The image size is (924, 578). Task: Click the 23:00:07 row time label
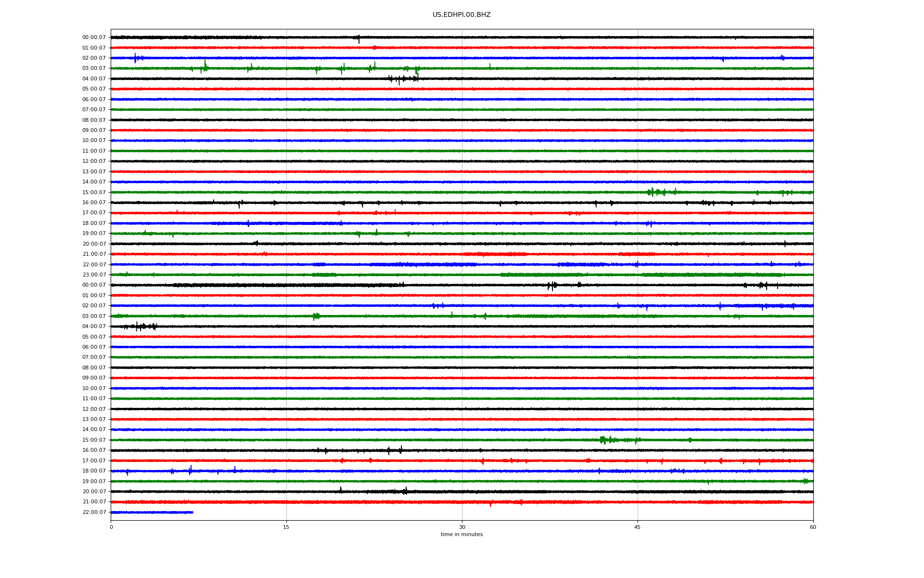(94, 275)
